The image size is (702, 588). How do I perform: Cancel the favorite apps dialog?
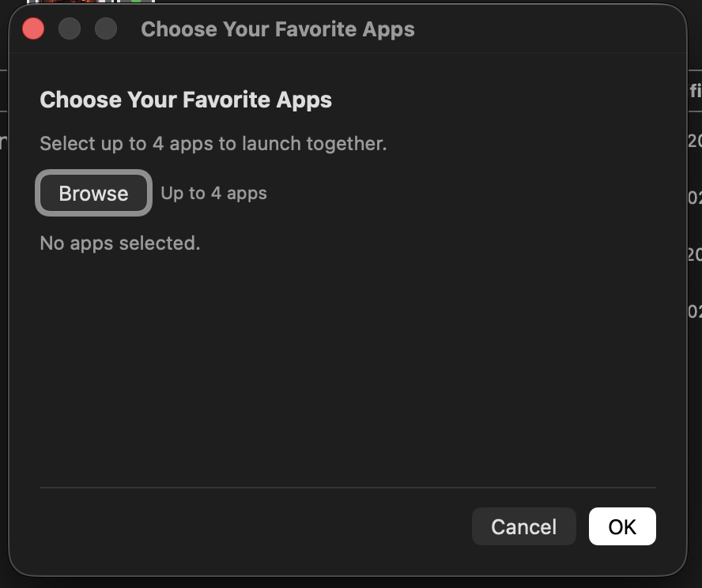pos(524,526)
